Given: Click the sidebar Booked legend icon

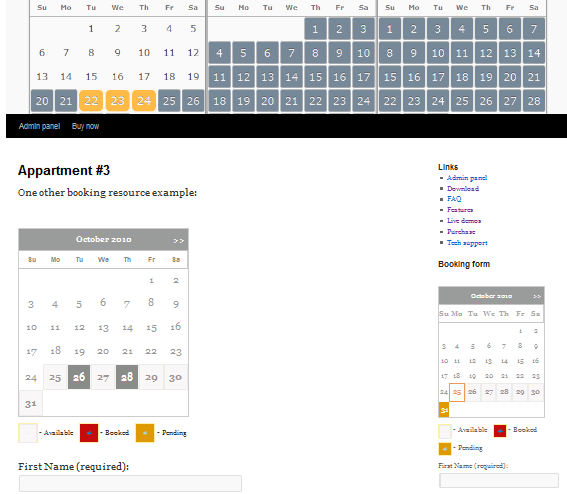Looking at the screenshot, I should tap(500, 431).
